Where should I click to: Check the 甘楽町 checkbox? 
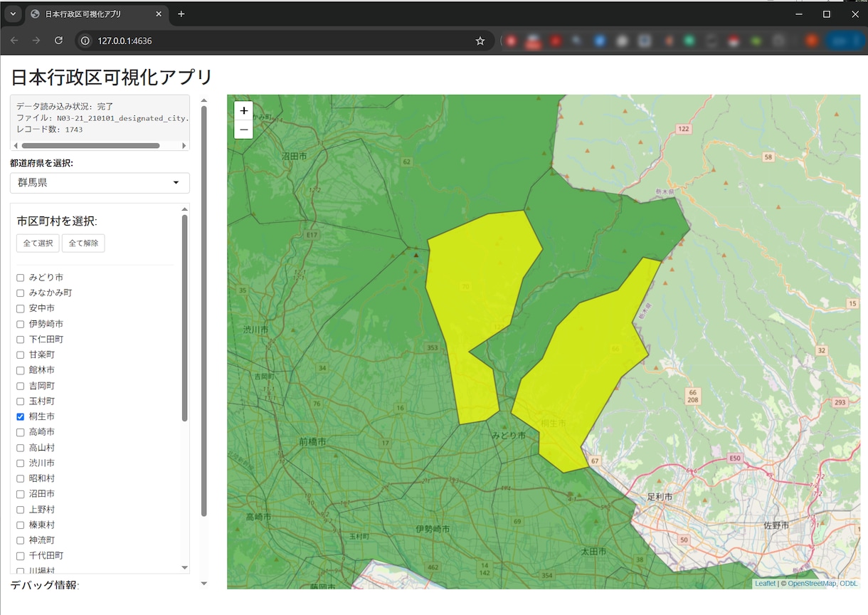coord(21,354)
